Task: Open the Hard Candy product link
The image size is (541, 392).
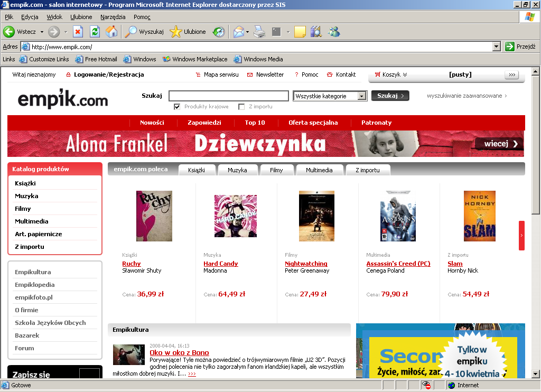Action: pyautogui.click(x=221, y=264)
